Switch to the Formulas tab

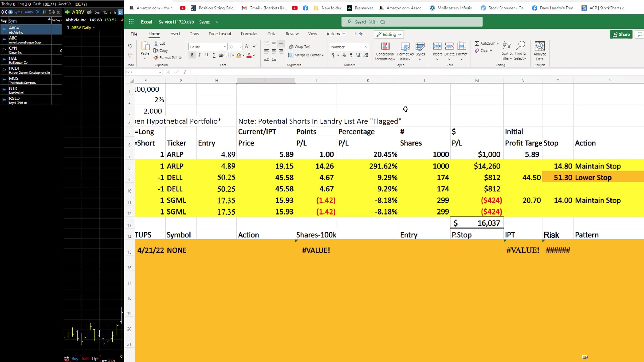(x=249, y=34)
